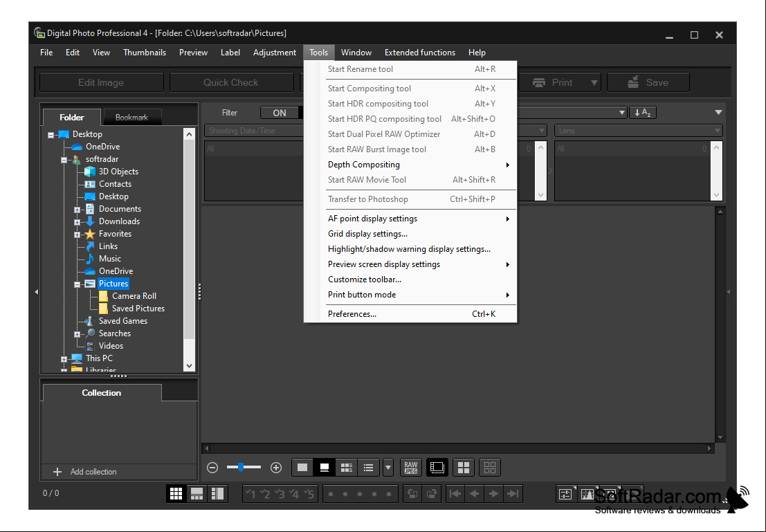Click the Save button
This screenshot has height=532, width=766.
648,82
